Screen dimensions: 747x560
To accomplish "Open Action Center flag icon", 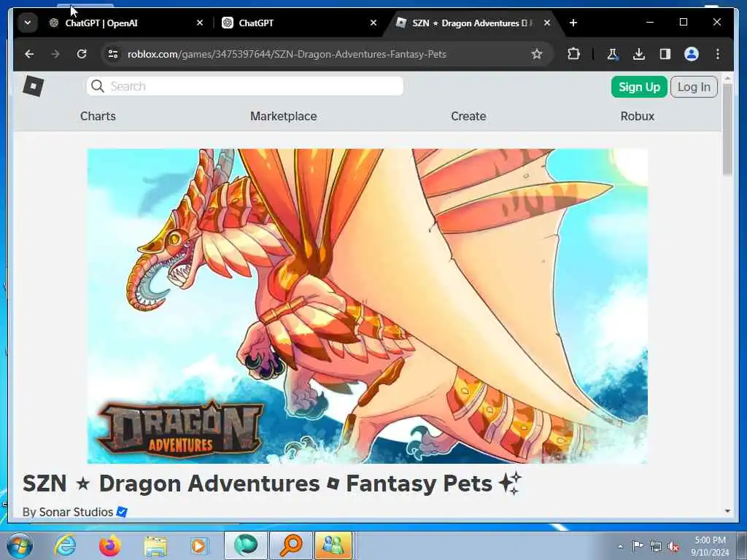I will pos(638,545).
